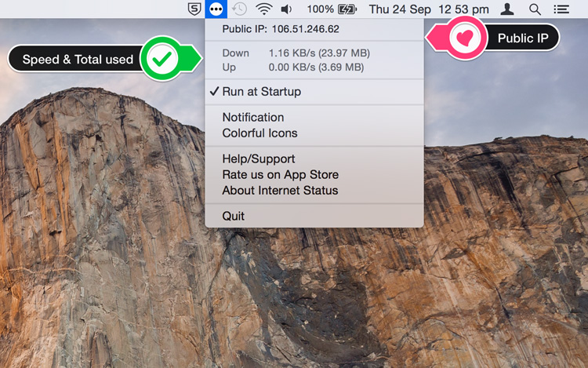The width and height of the screenshot is (588, 368).
Task: Open the date and time menu
Action: click(429, 9)
